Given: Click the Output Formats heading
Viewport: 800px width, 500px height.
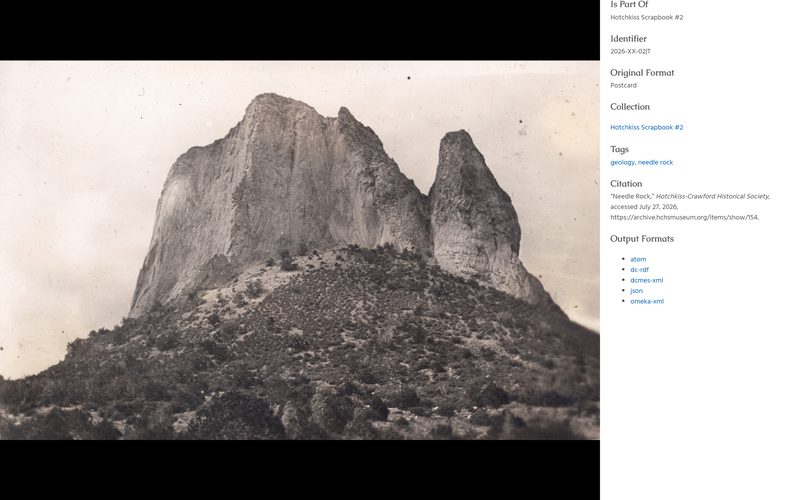Looking at the screenshot, I should (x=642, y=239).
